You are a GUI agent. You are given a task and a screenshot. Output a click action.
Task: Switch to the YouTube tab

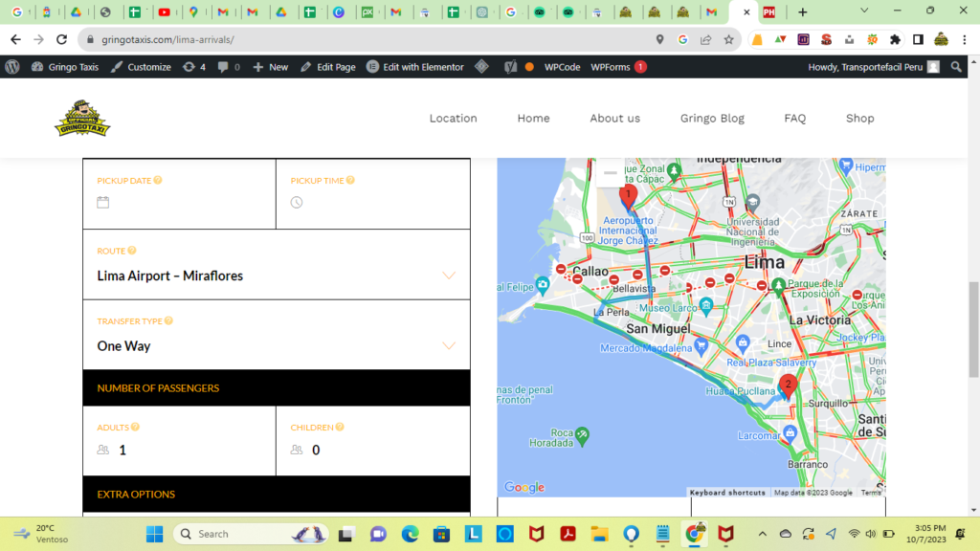pyautogui.click(x=165, y=11)
